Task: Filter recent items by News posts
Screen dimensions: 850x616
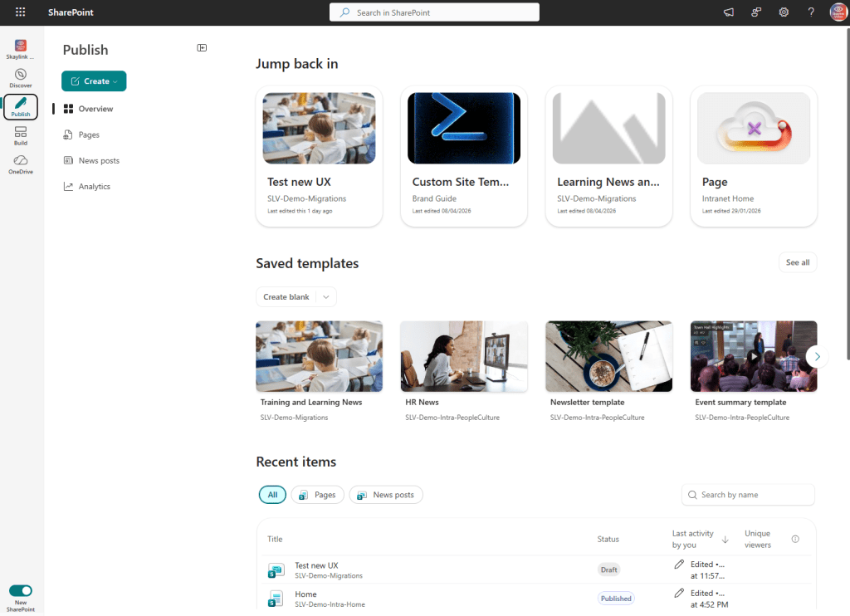Action: (386, 495)
